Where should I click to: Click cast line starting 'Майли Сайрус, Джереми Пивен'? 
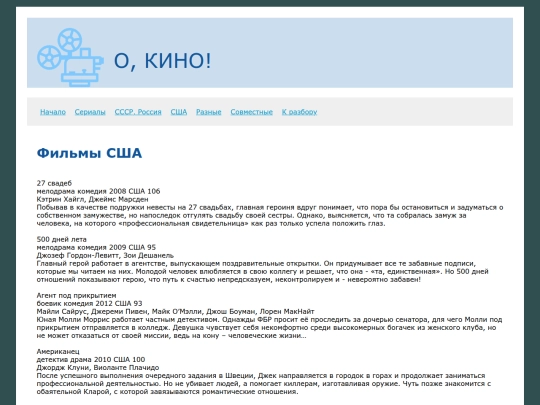[x=175, y=311]
